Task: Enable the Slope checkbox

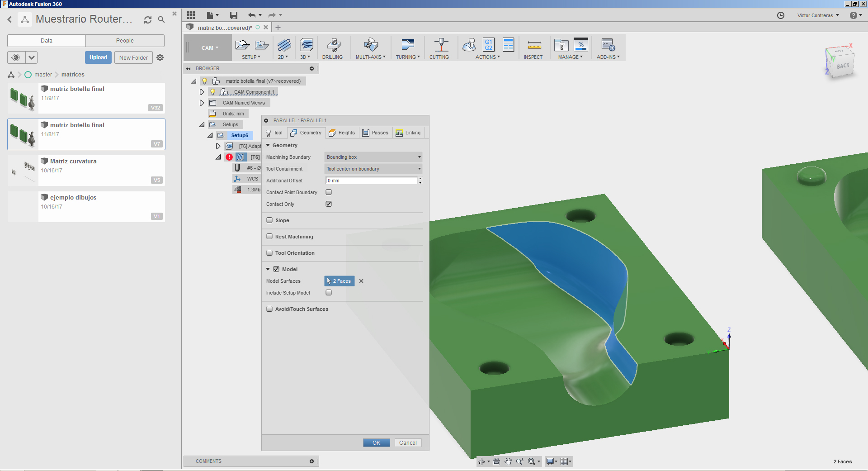Action: (269, 220)
